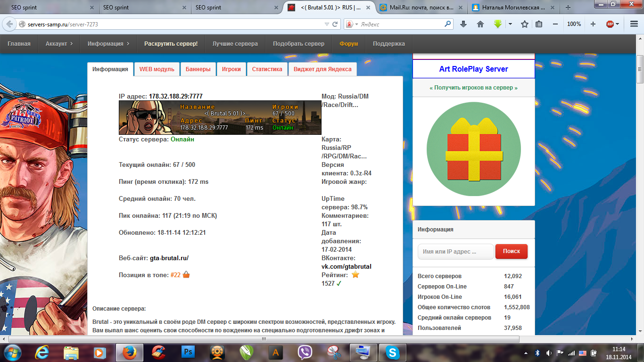Image resolution: width=644 pixels, height=362 pixels.
Task: Click the green download arrow icon
Action: (x=498, y=24)
